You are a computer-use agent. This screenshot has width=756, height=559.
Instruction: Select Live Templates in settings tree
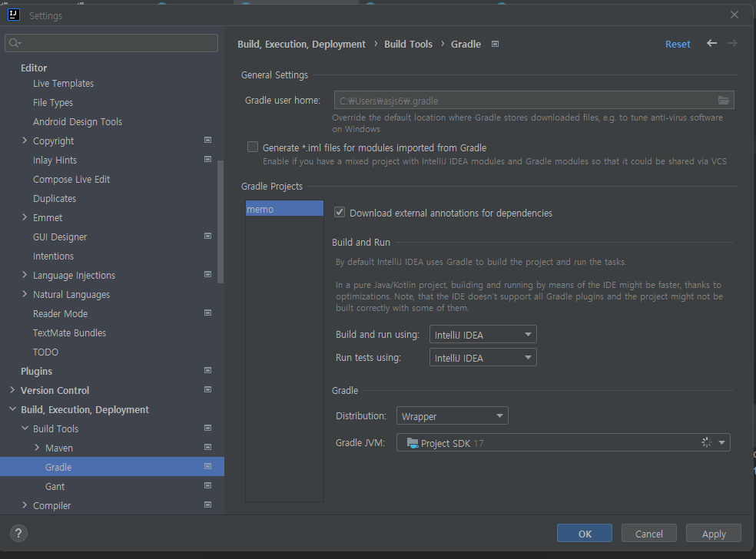[x=63, y=84]
